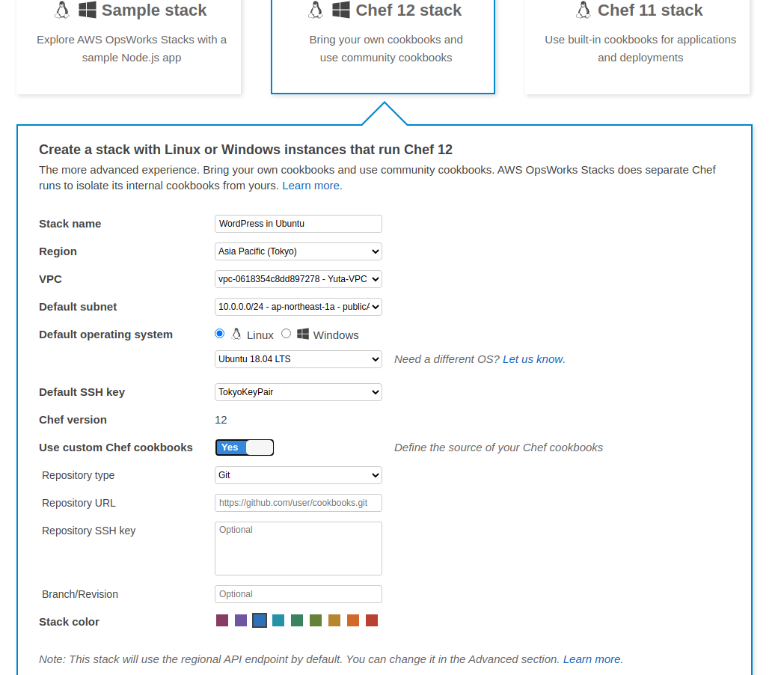Screen dimensions: 784x675
Task: Click the Chef version value 12
Action: pos(221,420)
